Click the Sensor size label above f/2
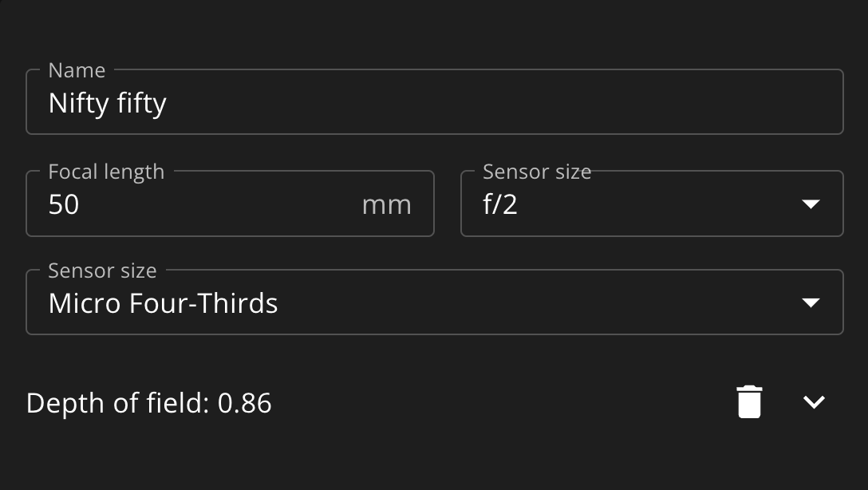 click(x=537, y=172)
